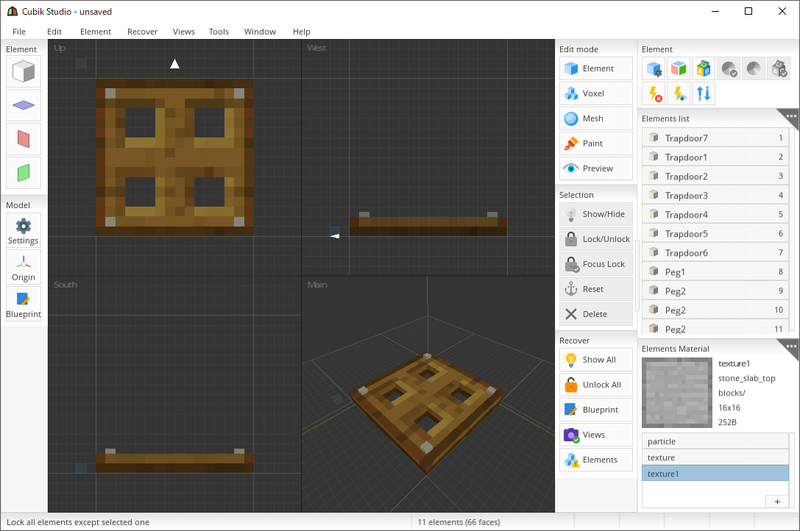
Task: Delete the selected element
Action: click(x=596, y=314)
